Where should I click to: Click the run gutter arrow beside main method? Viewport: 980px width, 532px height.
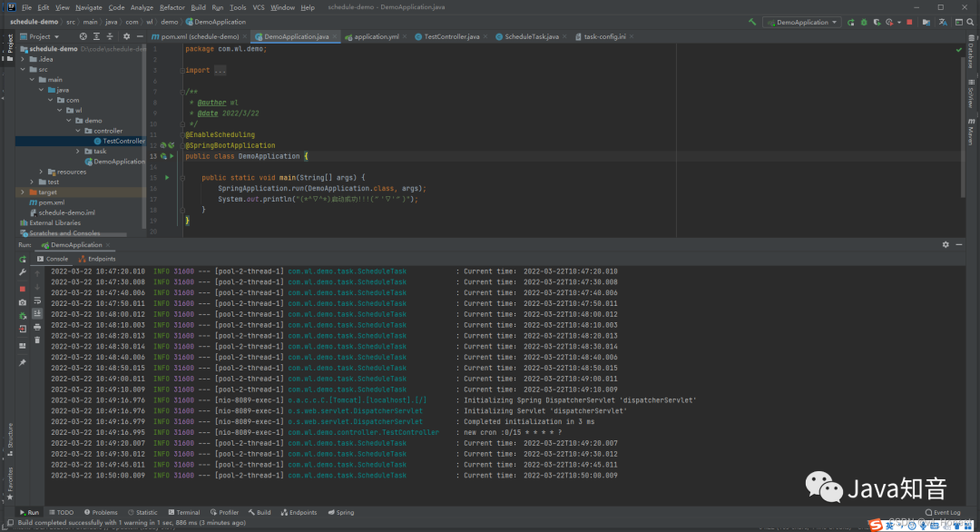pyautogui.click(x=167, y=177)
